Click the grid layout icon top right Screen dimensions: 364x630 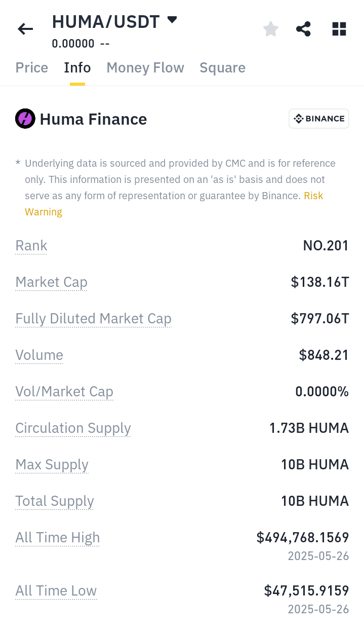tap(339, 29)
